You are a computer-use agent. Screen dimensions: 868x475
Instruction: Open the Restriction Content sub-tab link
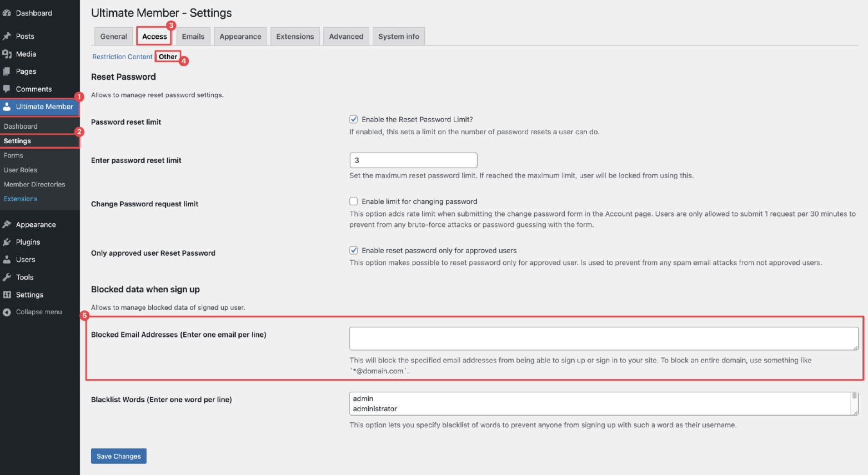[x=122, y=57]
